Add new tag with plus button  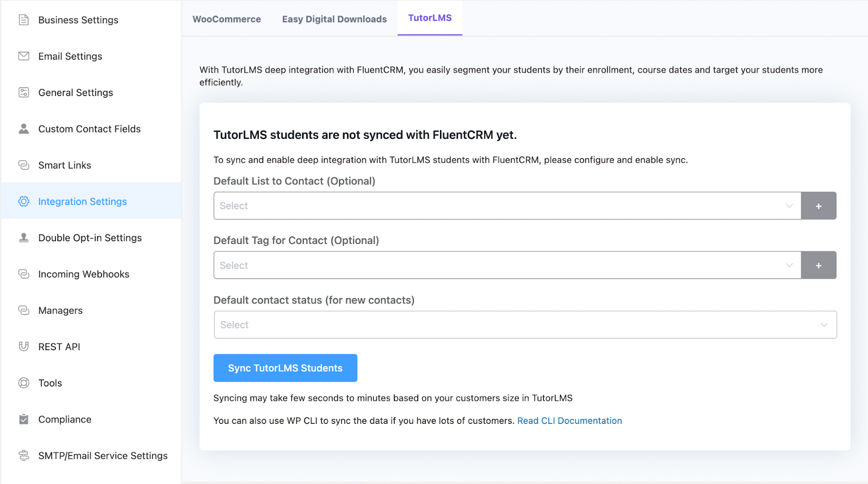818,266
